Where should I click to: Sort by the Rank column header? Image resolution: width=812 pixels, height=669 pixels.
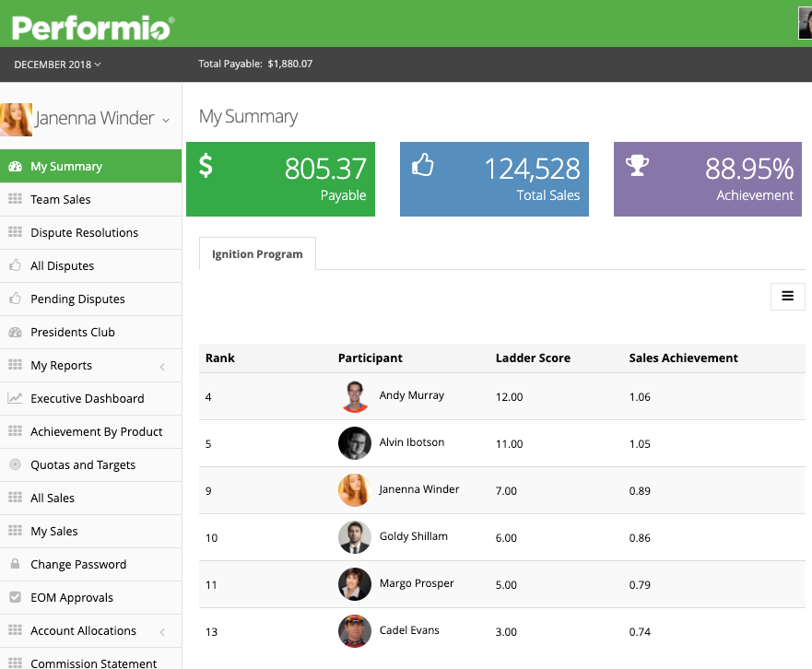pos(220,358)
